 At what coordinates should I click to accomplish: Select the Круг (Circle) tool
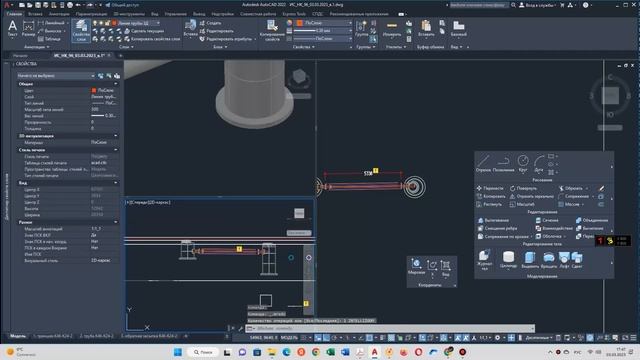(x=523, y=164)
